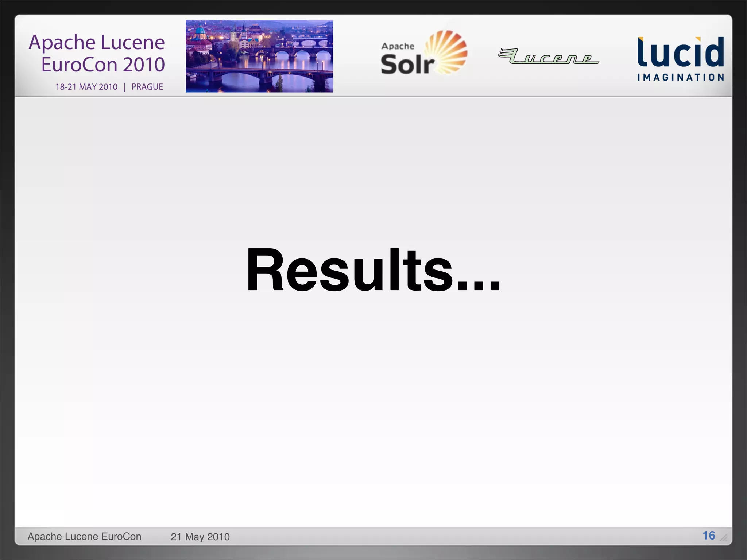Click the slide number 16

click(709, 536)
